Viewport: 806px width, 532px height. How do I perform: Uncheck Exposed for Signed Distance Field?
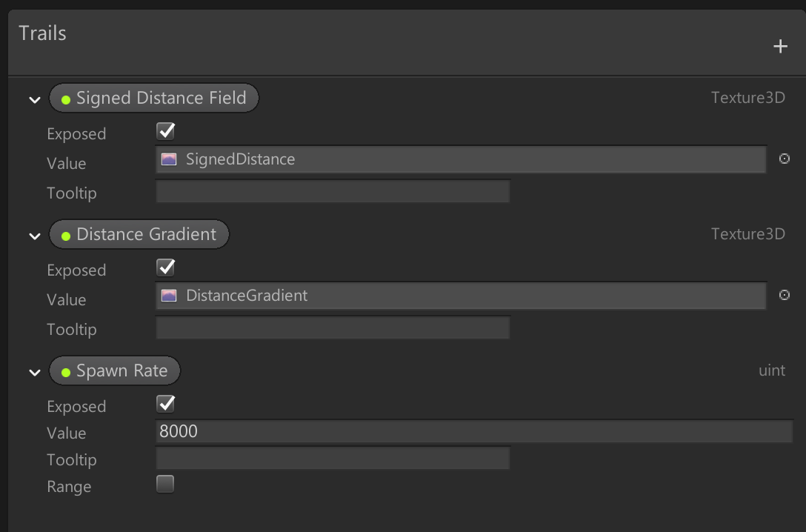click(x=166, y=132)
